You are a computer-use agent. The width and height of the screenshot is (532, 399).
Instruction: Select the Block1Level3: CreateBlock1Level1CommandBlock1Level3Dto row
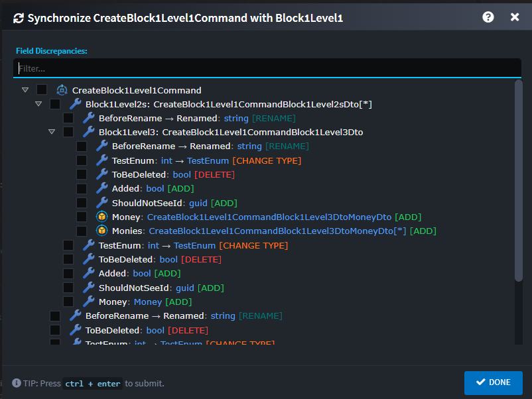[x=231, y=132]
